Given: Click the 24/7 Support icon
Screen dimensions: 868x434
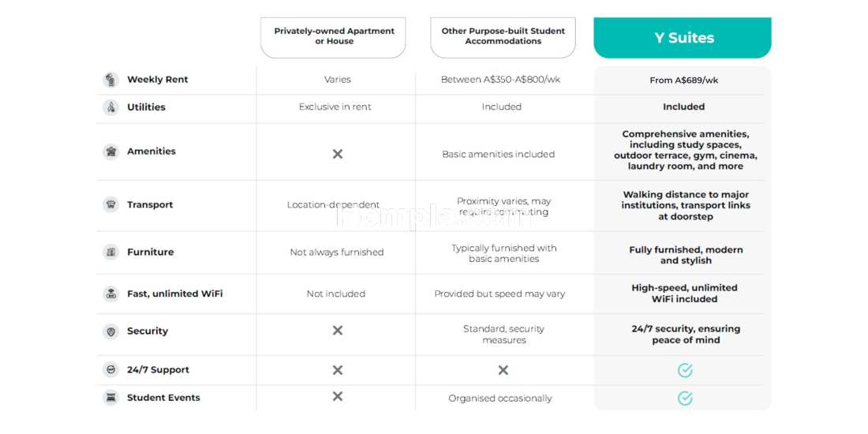Looking at the screenshot, I should [x=111, y=370].
